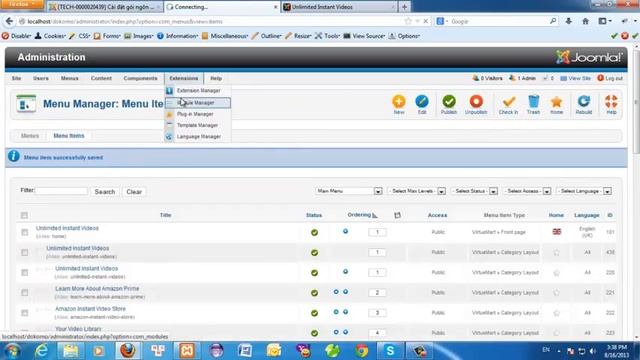Open the Web Developer Images dropdown
Viewport: 640px width, 360px height.
pyautogui.click(x=139, y=36)
